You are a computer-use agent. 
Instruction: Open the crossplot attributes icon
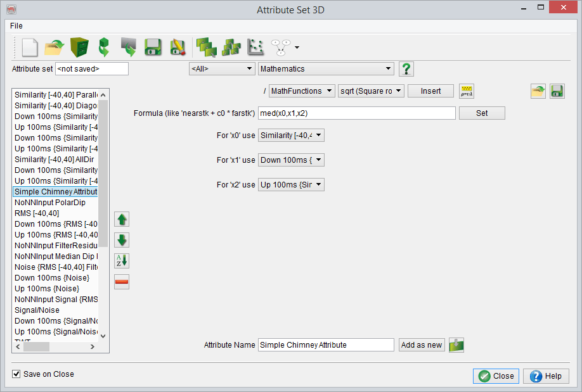pos(255,47)
